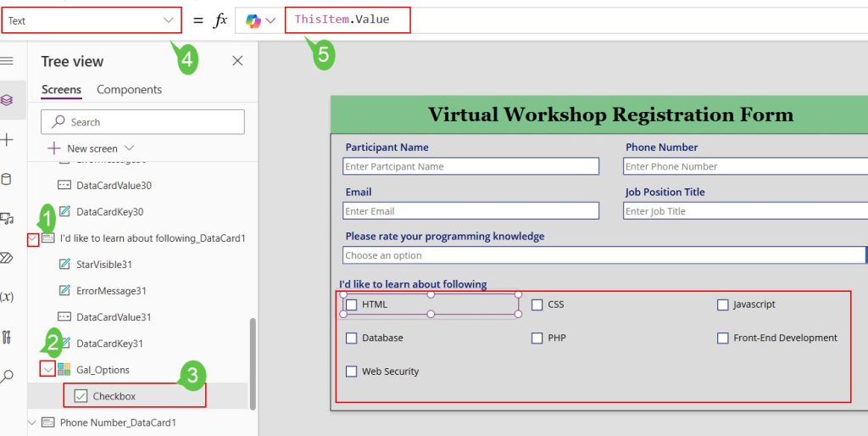Click the StarVisible31 label icon
Viewport: 868px width, 436px height.
(x=64, y=265)
